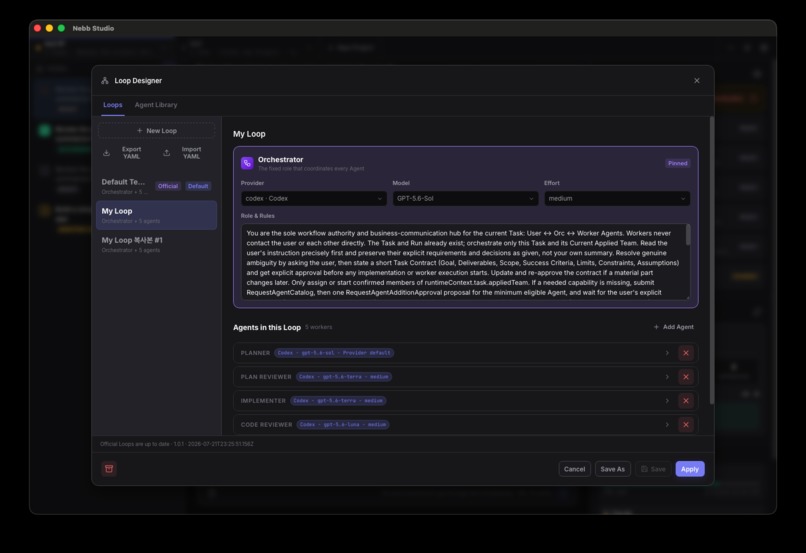Apply the loop configuration
This screenshot has height=553, width=806.
pos(690,469)
